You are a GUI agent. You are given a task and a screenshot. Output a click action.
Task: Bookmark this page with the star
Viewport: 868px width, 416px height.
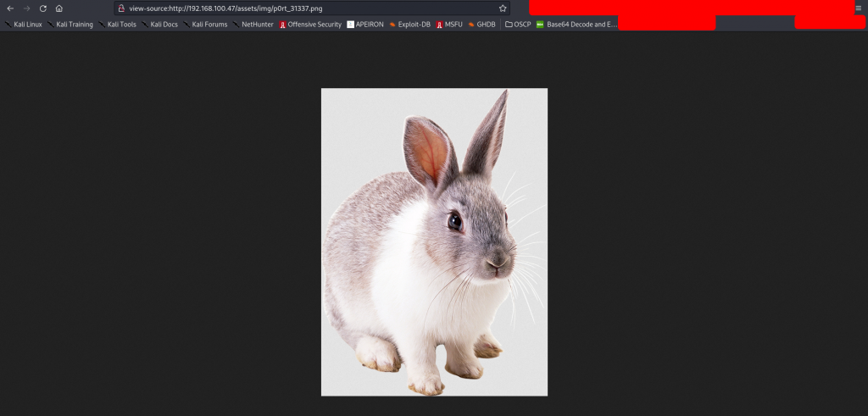[x=503, y=8]
